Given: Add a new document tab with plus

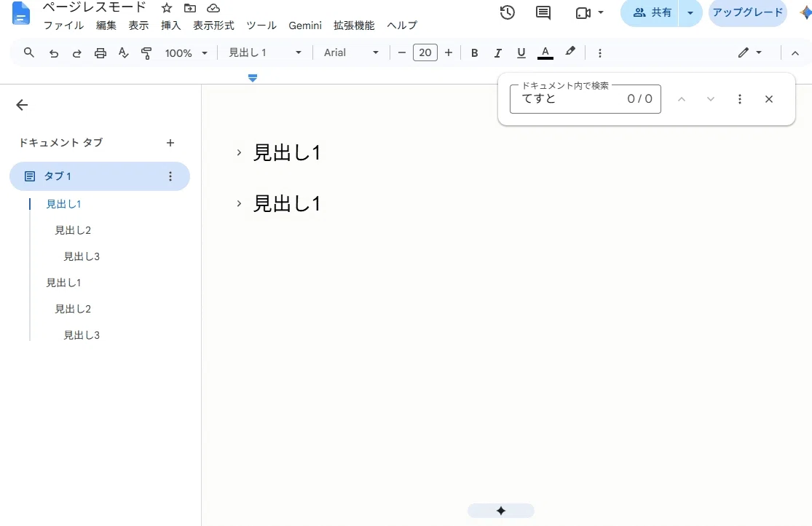Looking at the screenshot, I should coord(170,143).
